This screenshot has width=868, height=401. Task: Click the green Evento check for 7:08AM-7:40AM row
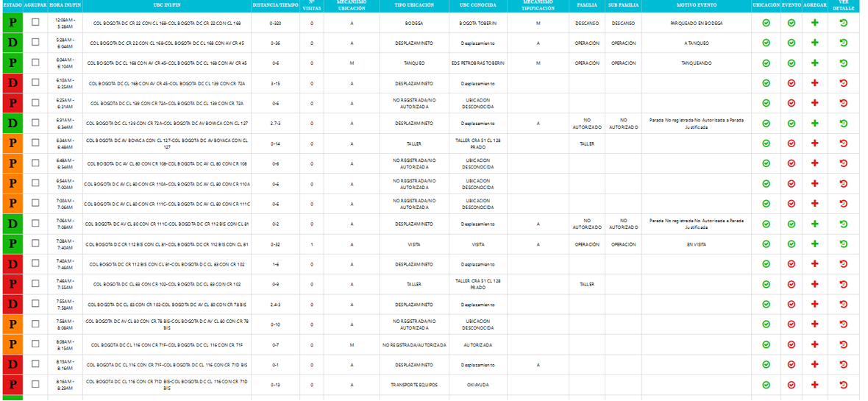point(791,244)
